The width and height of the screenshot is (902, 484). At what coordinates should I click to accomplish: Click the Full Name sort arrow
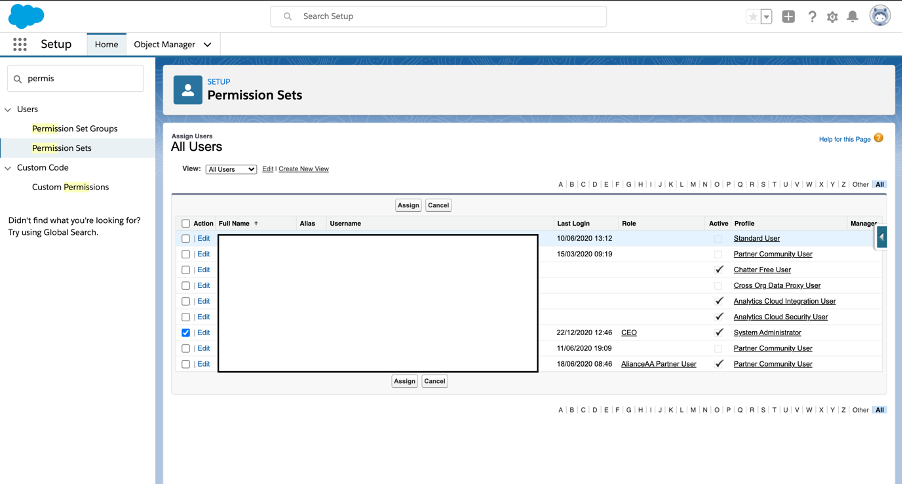(x=256, y=223)
